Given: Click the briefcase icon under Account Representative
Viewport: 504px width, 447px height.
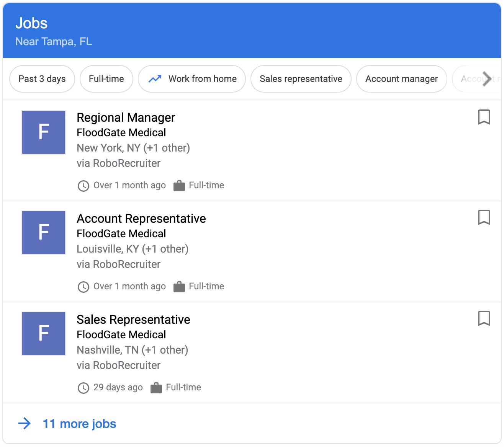Looking at the screenshot, I should click(x=179, y=287).
